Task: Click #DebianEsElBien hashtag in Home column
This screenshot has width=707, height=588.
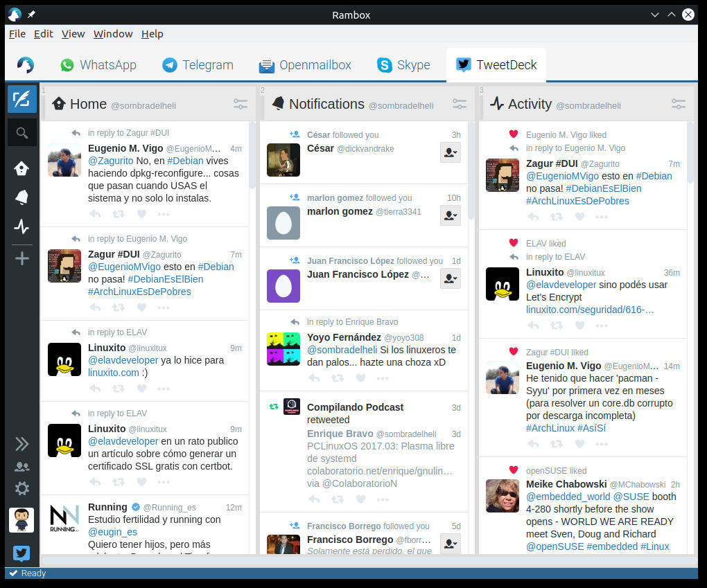Action: pyautogui.click(x=166, y=279)
